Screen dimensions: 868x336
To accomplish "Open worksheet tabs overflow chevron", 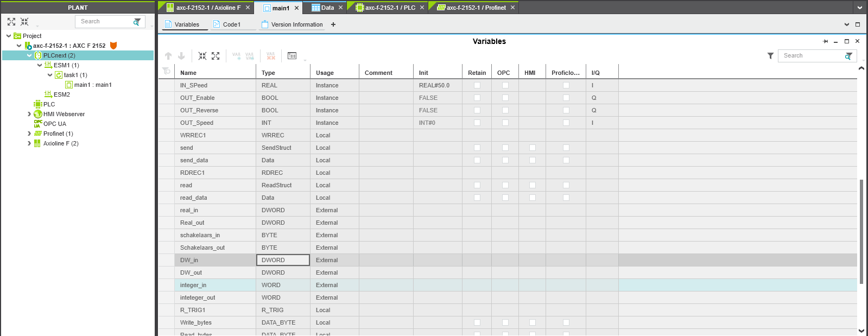I will coord(847,24).
